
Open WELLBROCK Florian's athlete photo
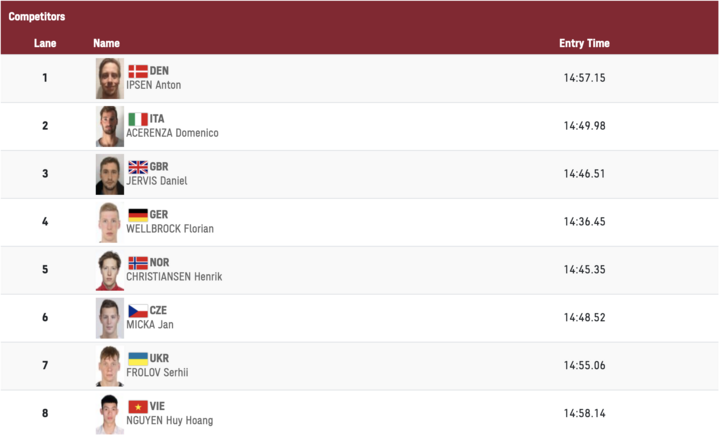pyautogui.click(x=110, y=222)
